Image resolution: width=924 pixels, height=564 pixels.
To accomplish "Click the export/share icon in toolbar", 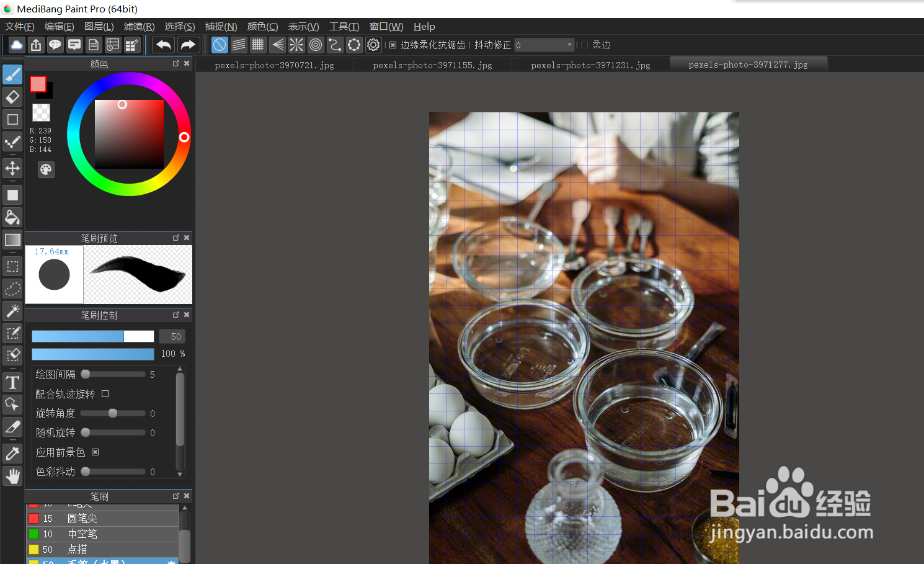I will point(36,45).
